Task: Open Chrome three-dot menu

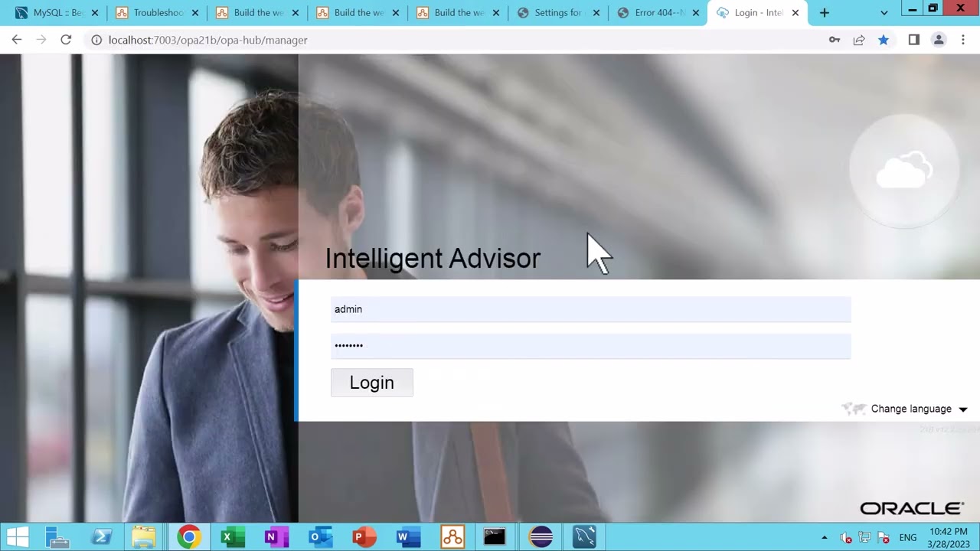Action: [963, 40]
